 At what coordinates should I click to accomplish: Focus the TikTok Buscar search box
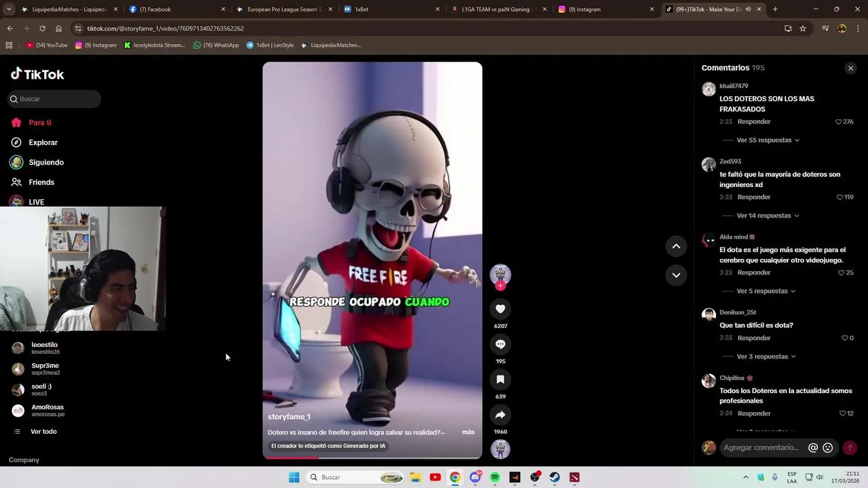[x=54, y=99]
